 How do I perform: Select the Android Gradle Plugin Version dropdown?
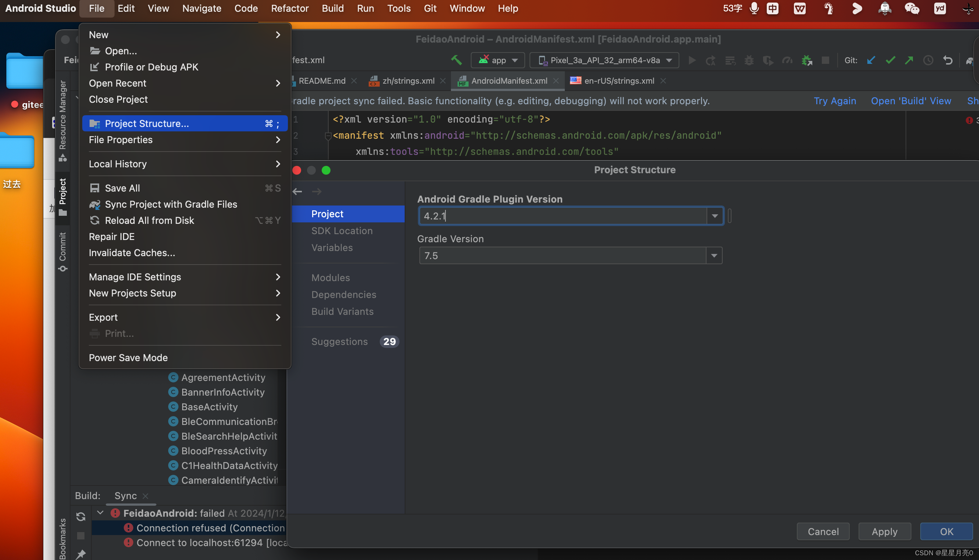pos(715,216)
